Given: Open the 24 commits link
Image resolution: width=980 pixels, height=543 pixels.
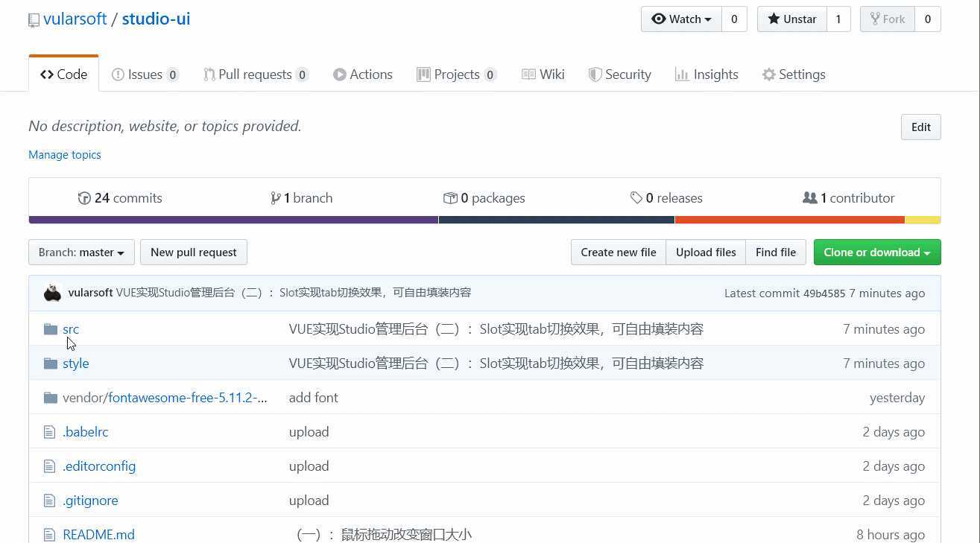Looking at the screenshot, I should 120,198.
